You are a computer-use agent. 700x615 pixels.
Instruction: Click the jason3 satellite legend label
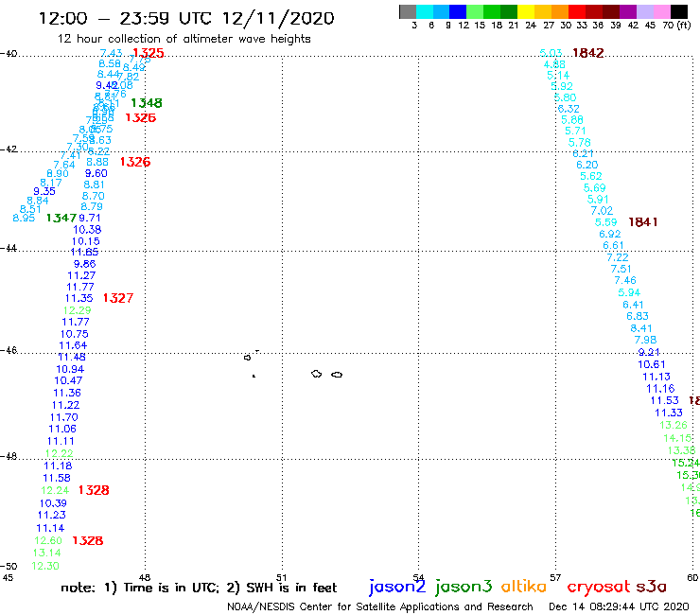pos(464,587)
